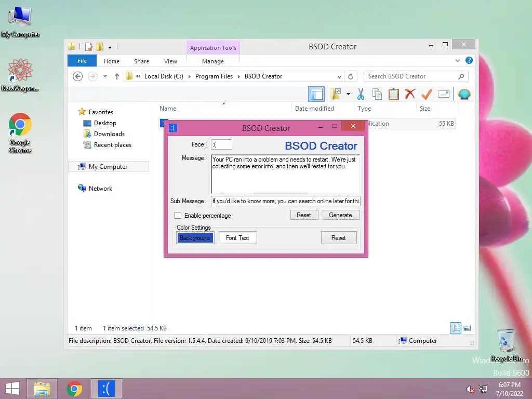Image resolution: width=532 pixels, height=399 pixels.
Task: Launch Chrome from the taskbar
Action: (x=74, y=389)
